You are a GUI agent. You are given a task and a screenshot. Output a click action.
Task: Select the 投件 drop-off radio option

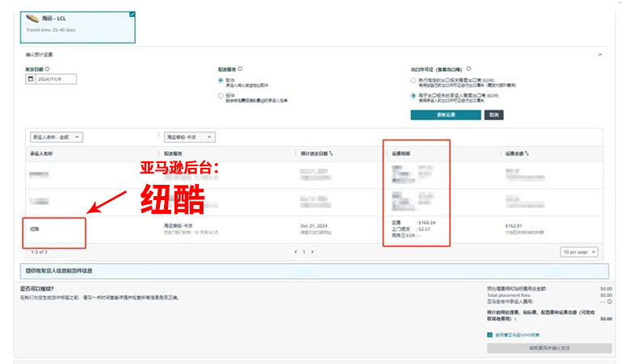pyautogui.click(x=221, y=95)
